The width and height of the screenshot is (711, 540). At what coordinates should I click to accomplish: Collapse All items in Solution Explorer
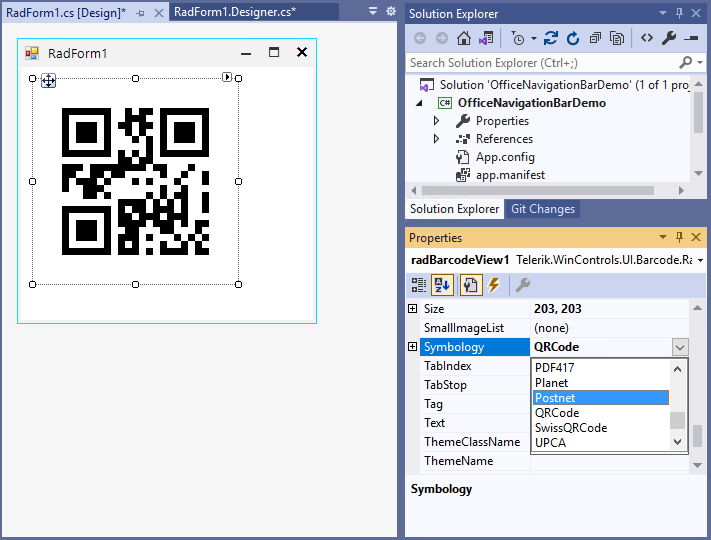click(x=595, y=39)
